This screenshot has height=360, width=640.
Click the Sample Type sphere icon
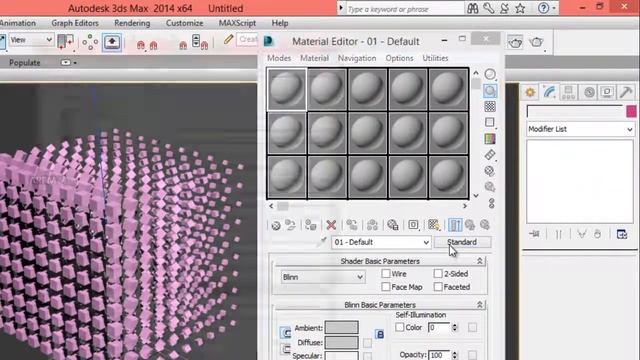point(490,74)
